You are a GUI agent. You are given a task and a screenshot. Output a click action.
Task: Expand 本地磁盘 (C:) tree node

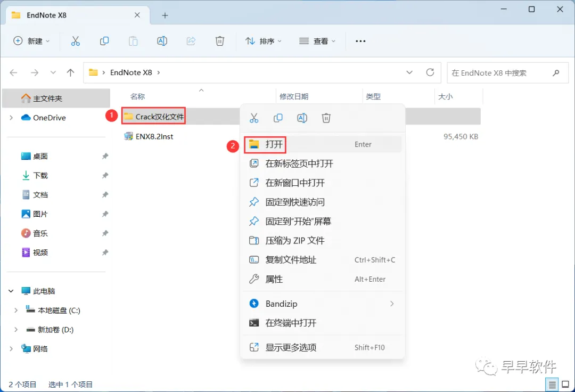point(16,310)
